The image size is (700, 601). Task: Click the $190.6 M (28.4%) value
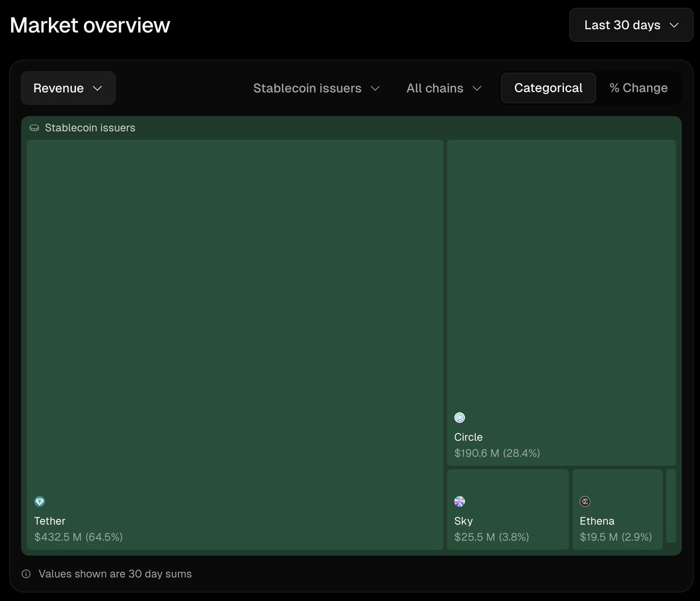tap(498, 453)
